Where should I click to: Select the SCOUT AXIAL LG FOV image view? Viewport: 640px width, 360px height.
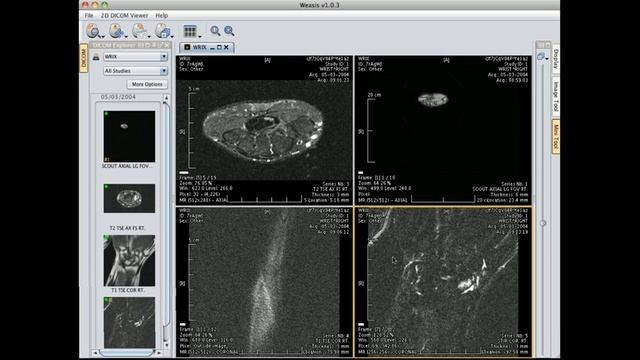pyautogui.click(x=443, y=130)
